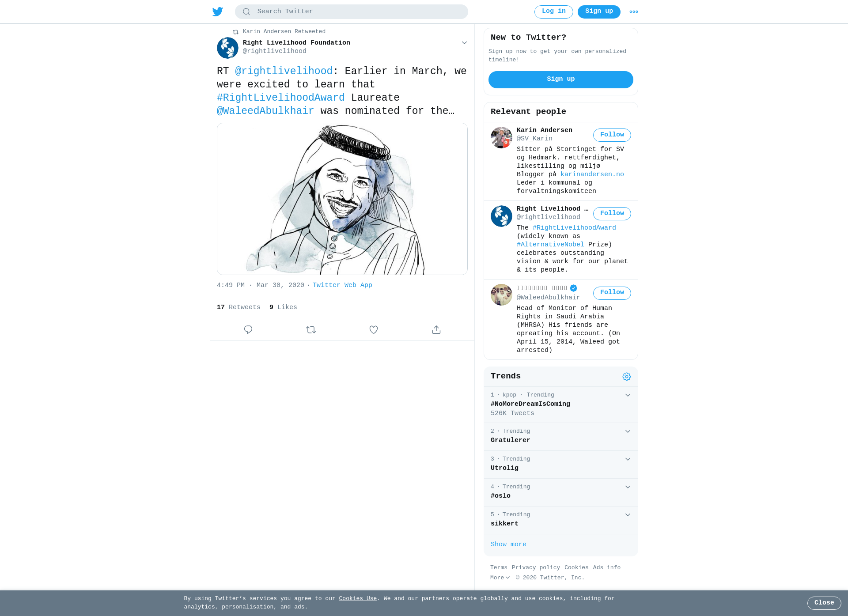Open the share tweet icon

[x=436, y=330]
